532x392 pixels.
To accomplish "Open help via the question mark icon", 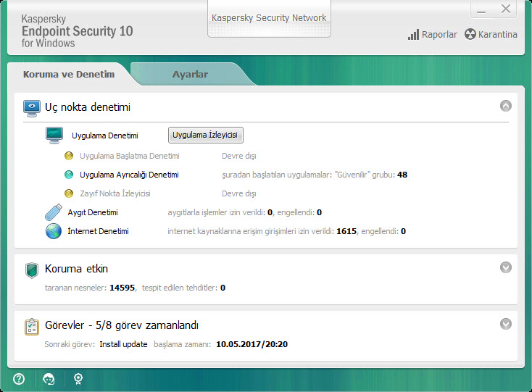I will point(19,379).
